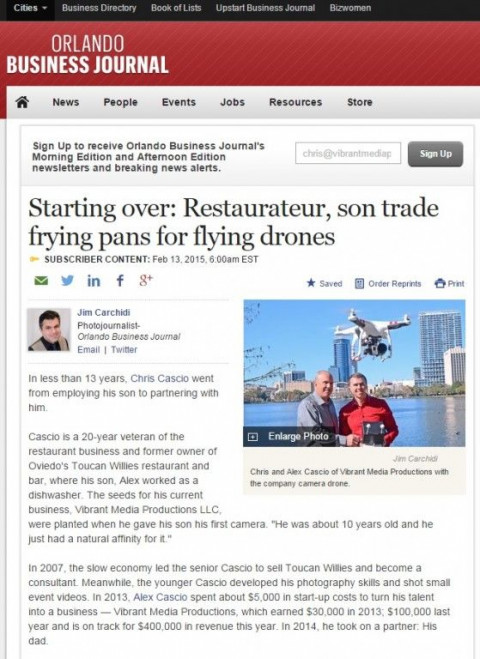Open the People menu item
480x659 pixels.
[121, 102]
